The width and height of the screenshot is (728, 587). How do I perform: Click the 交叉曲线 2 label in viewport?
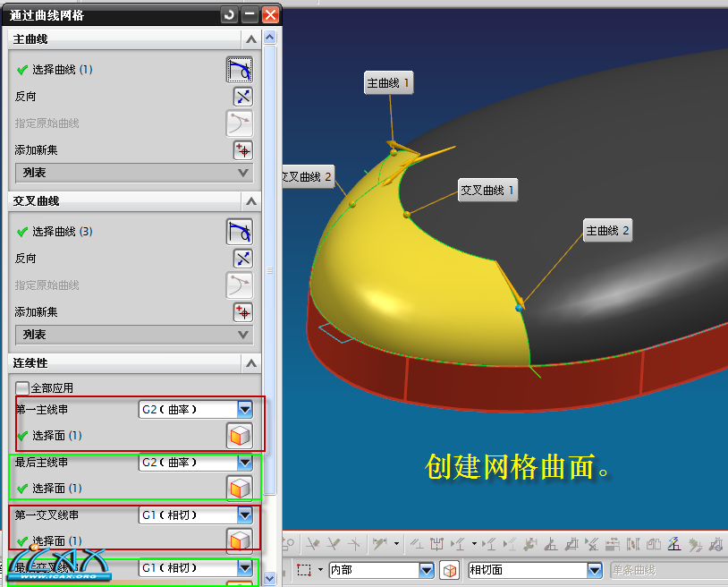pos(308,177)
